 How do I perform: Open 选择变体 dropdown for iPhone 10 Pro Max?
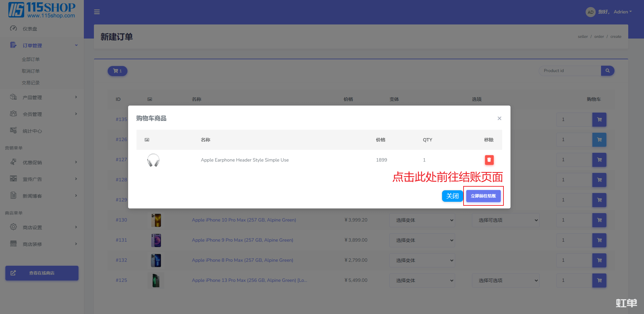point(422,220)
